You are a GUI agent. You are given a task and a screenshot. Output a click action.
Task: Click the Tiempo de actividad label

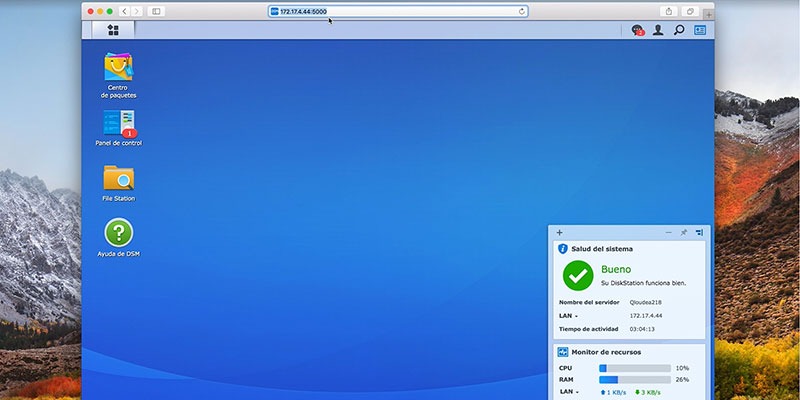click(x=588, y=329)
